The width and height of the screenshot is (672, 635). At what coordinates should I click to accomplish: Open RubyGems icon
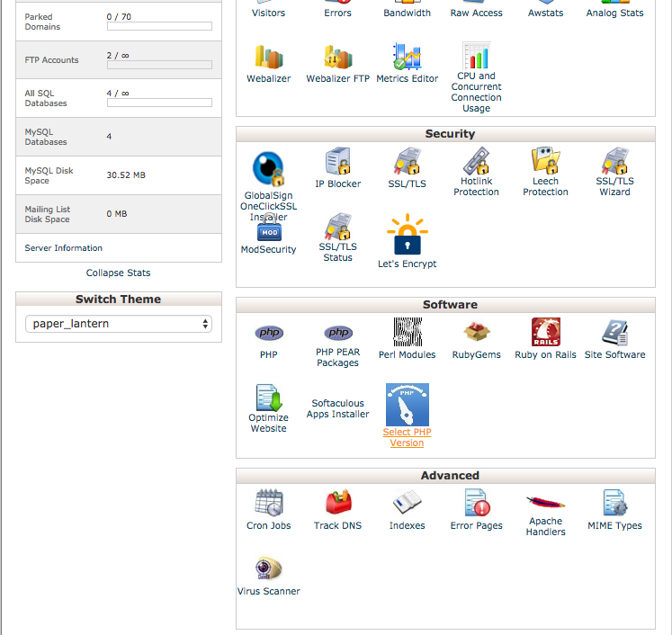point(477,332)
